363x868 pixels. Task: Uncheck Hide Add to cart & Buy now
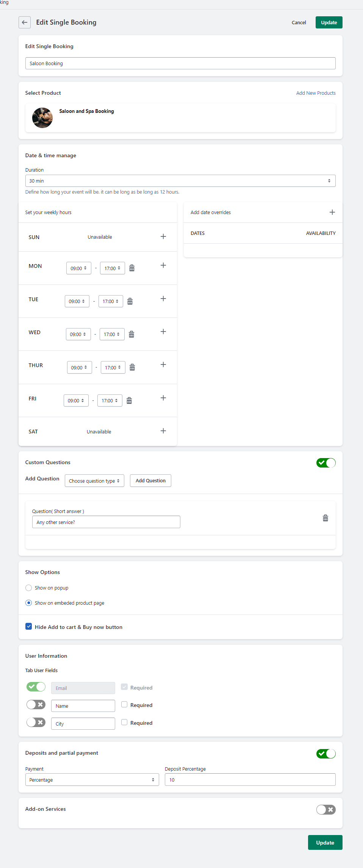(29, 626)
